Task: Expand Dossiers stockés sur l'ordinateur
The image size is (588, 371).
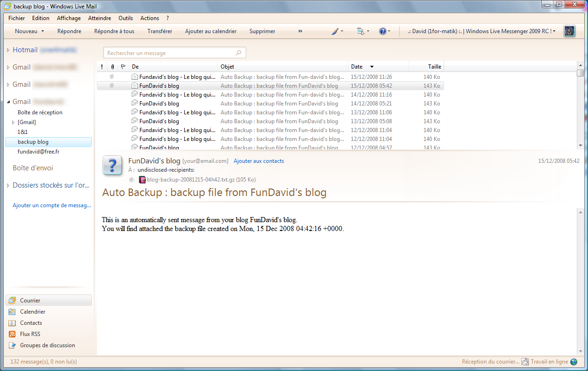Action: tap(8, 185)
